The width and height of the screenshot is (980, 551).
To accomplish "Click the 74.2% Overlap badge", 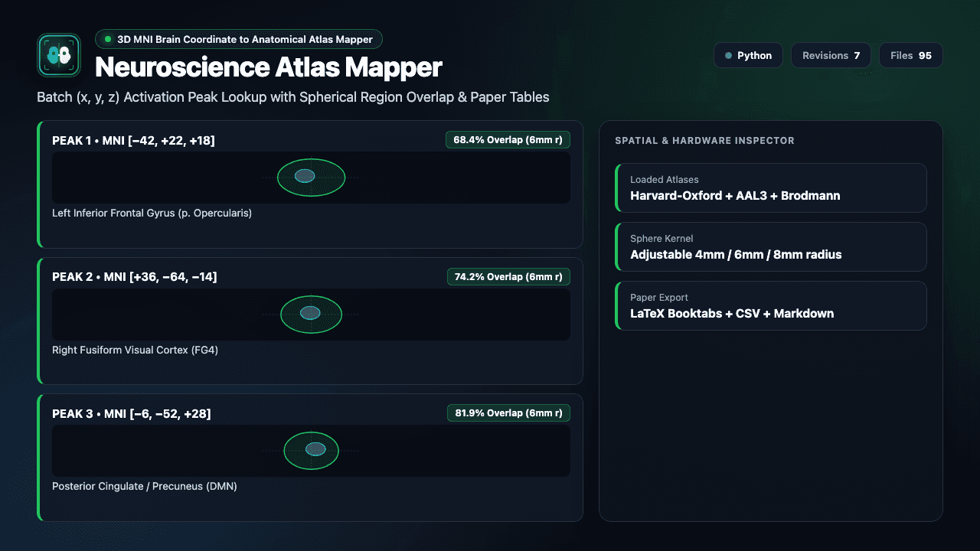I will click(508, 276).
